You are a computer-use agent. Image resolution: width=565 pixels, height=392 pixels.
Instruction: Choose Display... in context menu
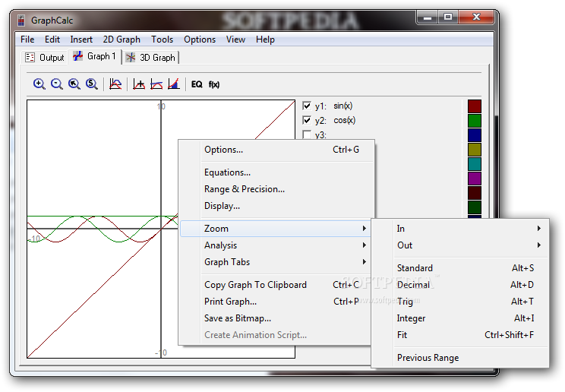point(276,206)
